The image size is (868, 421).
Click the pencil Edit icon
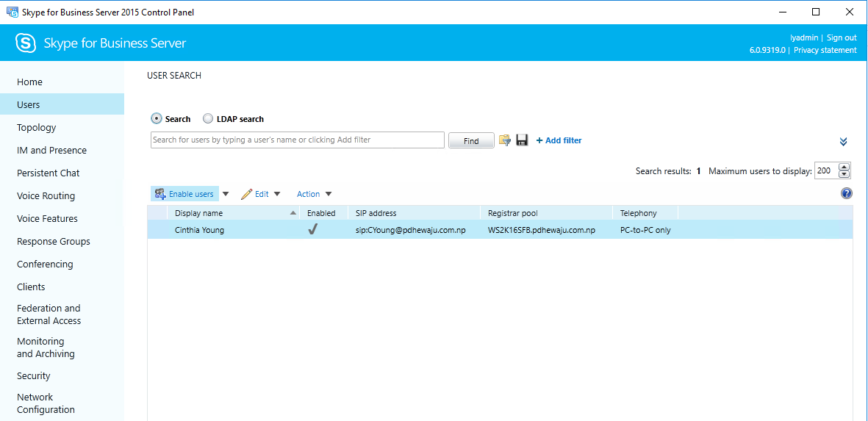(246, 194)
